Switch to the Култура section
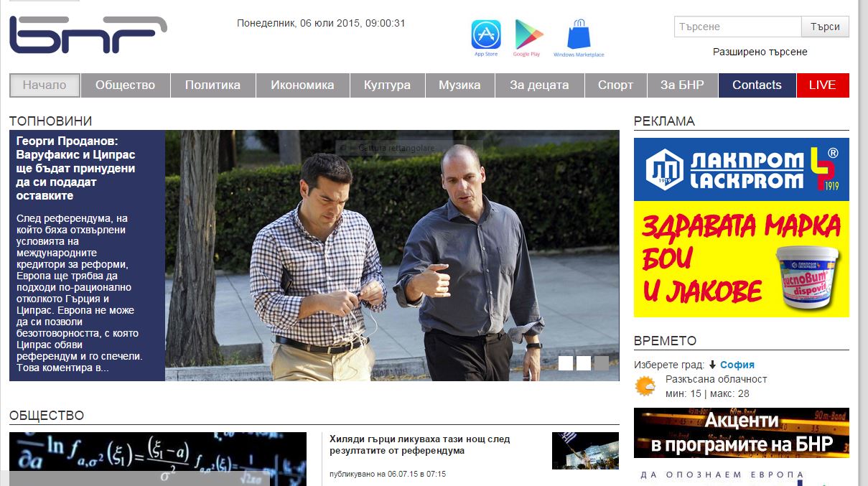868x486 pixels. coord(387,85)
